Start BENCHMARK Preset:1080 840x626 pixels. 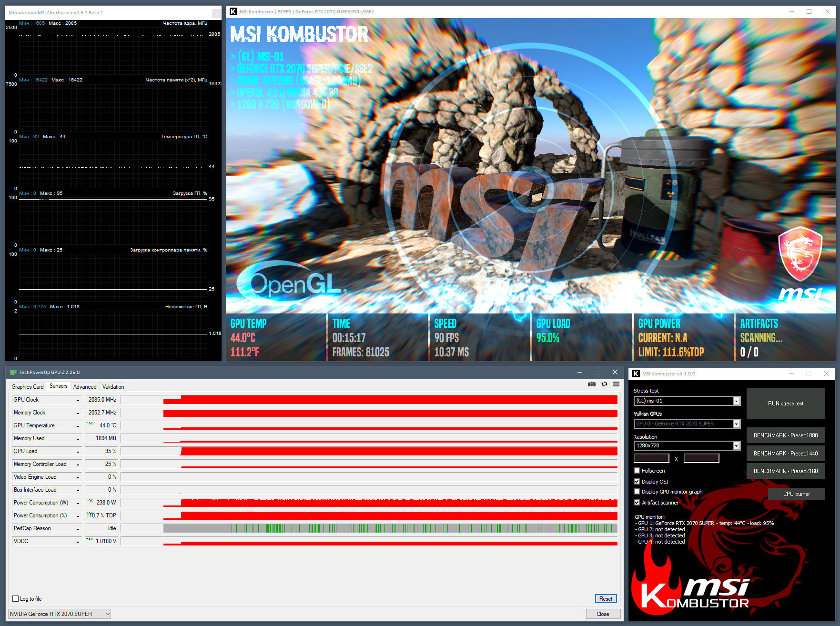(786, 435)
